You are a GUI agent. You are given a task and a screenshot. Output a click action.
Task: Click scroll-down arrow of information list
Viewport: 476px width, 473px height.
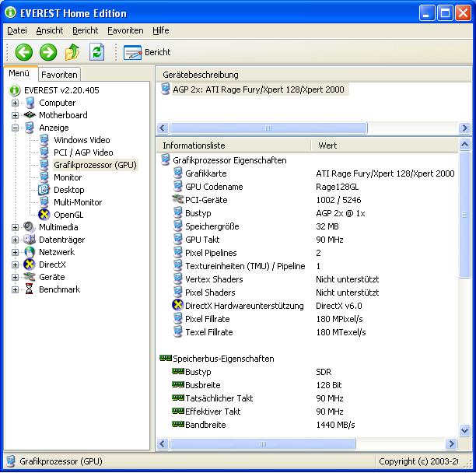464,430
